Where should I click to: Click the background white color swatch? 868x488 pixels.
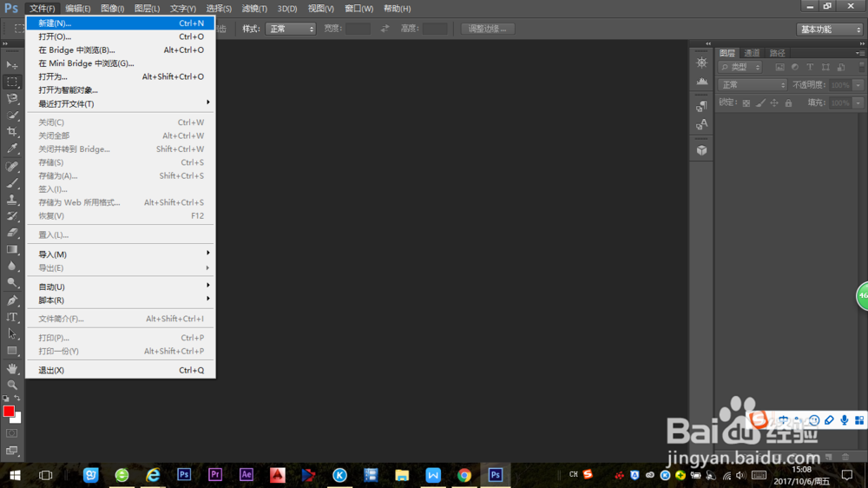[x=17, y=419]
